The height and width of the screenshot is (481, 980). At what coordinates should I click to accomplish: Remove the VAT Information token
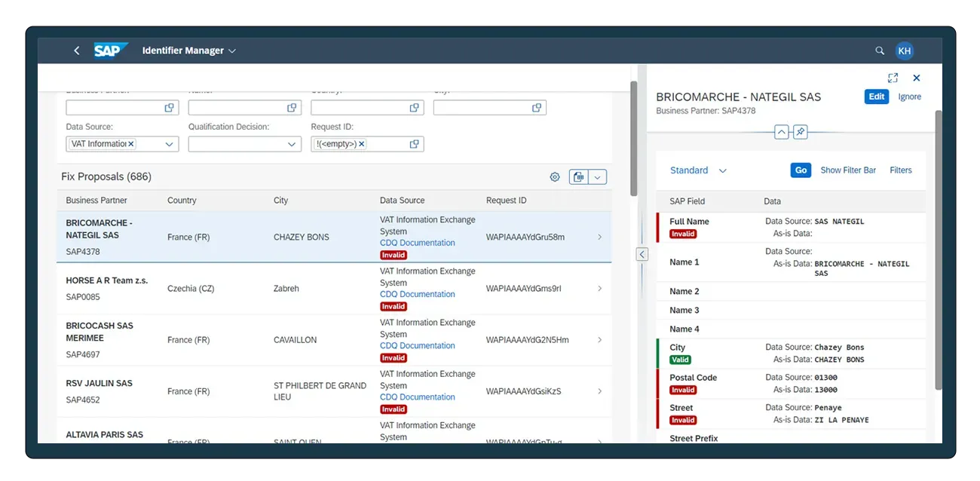pyautogui.click(x=131, y=144)
